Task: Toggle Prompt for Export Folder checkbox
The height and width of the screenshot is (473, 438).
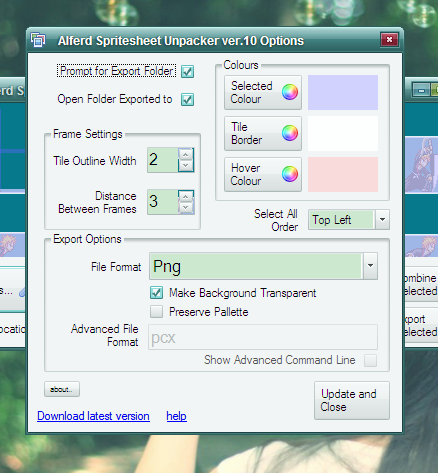Action: 187,71
